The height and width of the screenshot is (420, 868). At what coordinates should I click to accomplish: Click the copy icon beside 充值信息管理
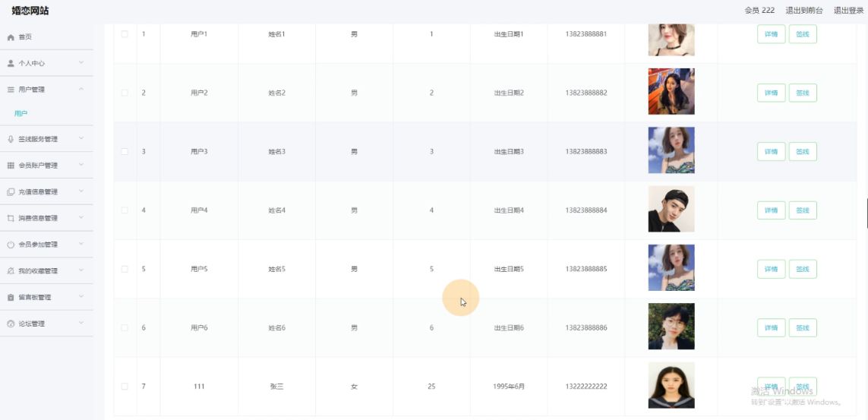click(11, 192)
